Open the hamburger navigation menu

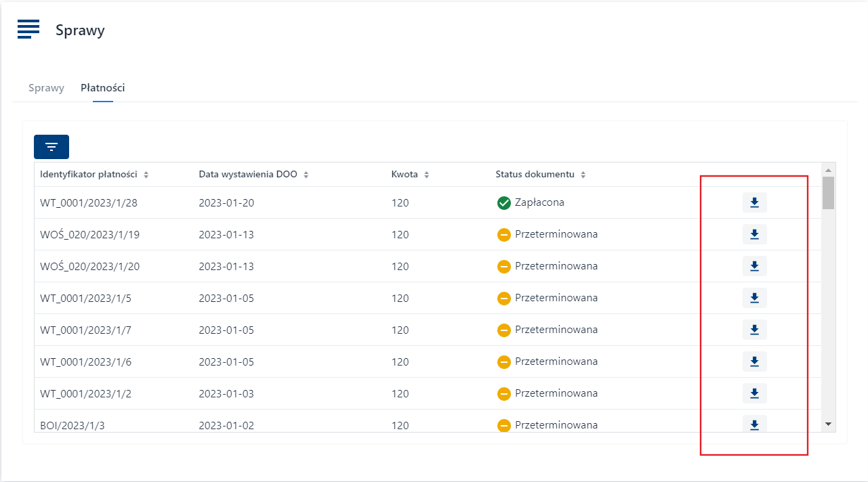click(x=28, y=29)
